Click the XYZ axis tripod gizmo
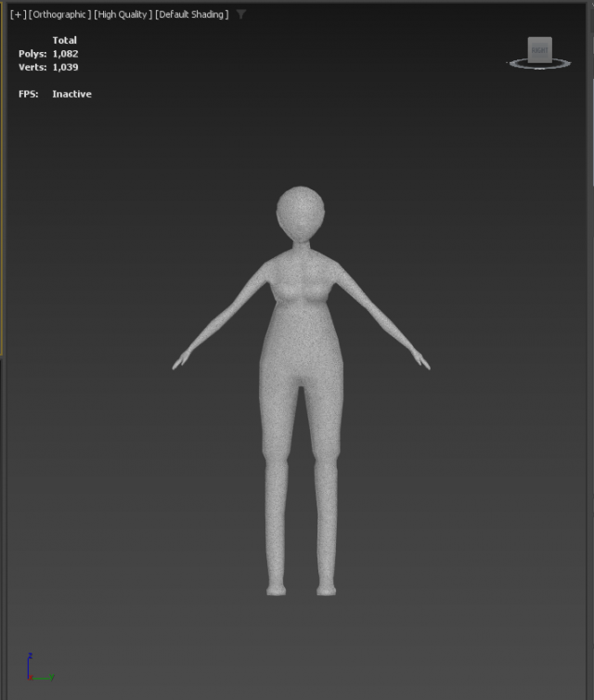594x700 pixels. 37,668
